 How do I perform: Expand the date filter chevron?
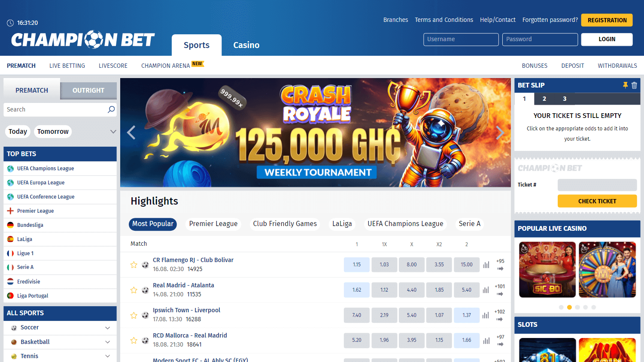click(113, 132)
